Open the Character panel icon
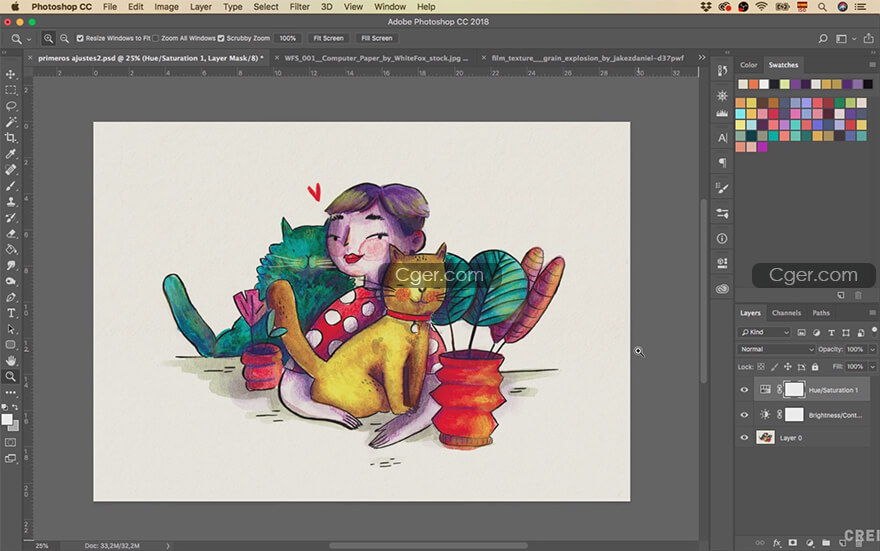This screenshot has width=880, height=551. [722, 138]
